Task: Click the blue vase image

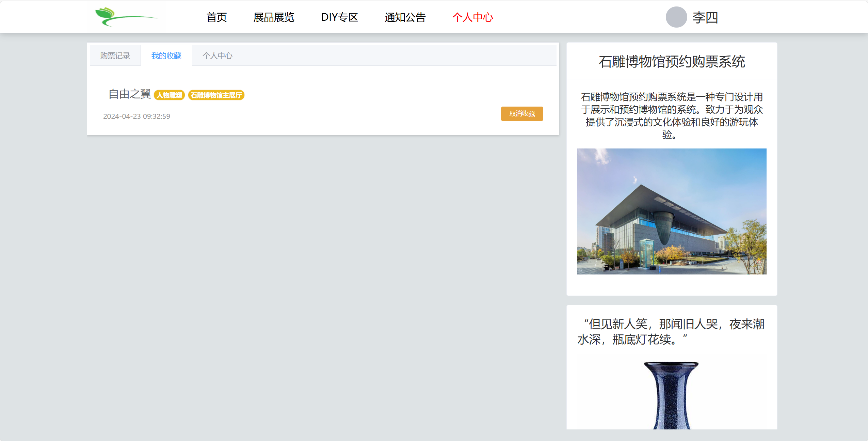Action: click(x=671, y=395)
